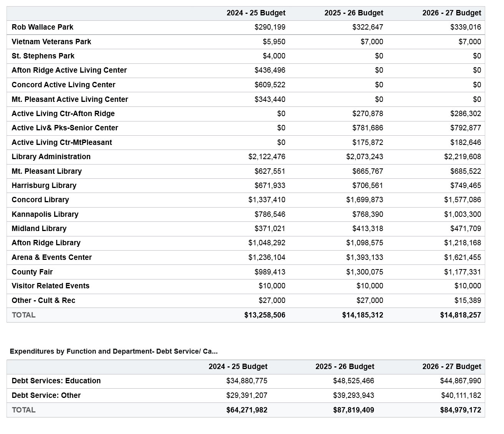Click the $2,122,476 Library Administration value
504x434 pixels.
pyautogui.click(x=267, y=157)
